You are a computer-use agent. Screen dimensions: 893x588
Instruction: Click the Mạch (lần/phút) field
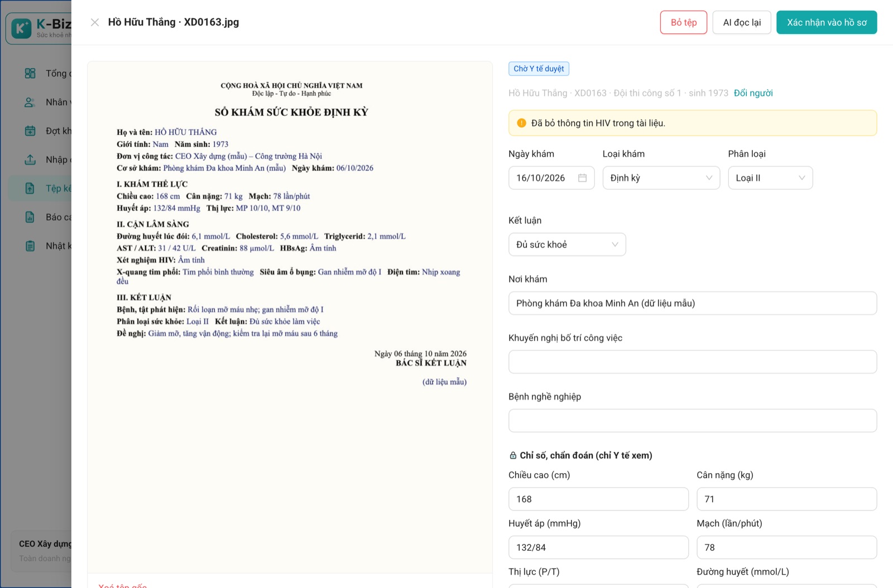(x=787, y=548)
